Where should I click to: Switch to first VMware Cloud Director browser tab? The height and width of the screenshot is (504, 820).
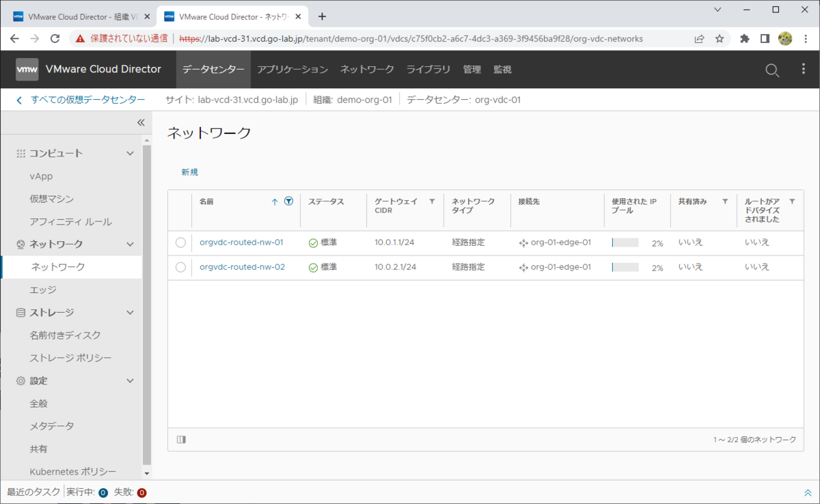[x=81, y=16]
